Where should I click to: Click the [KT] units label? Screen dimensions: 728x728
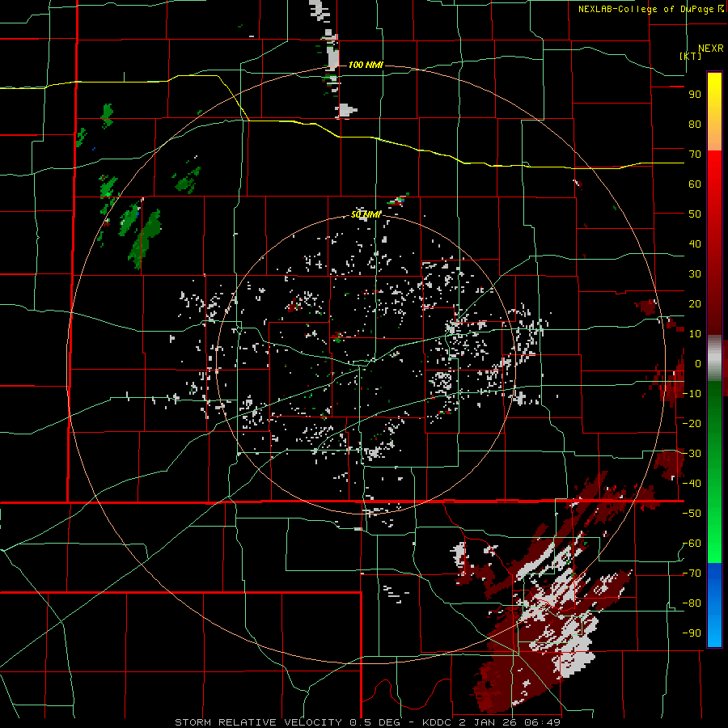(x=691, y=56)
